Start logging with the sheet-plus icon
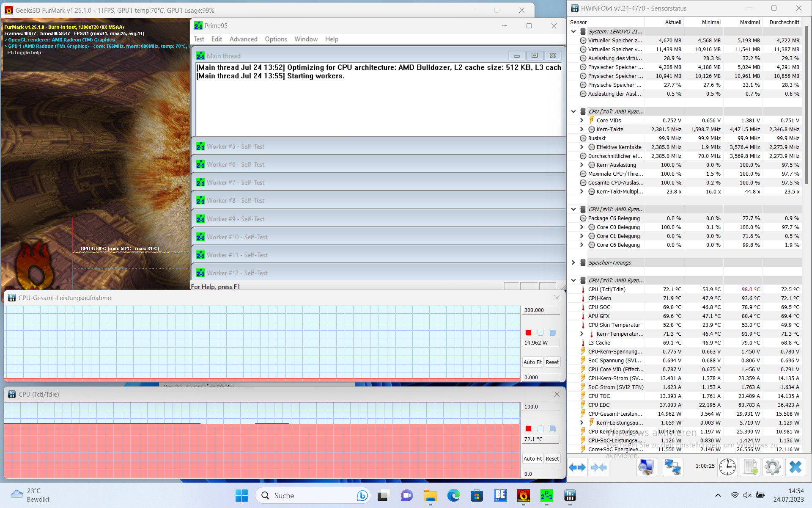The width and height of the screenshot is (812, 508). tap(750, 467)
